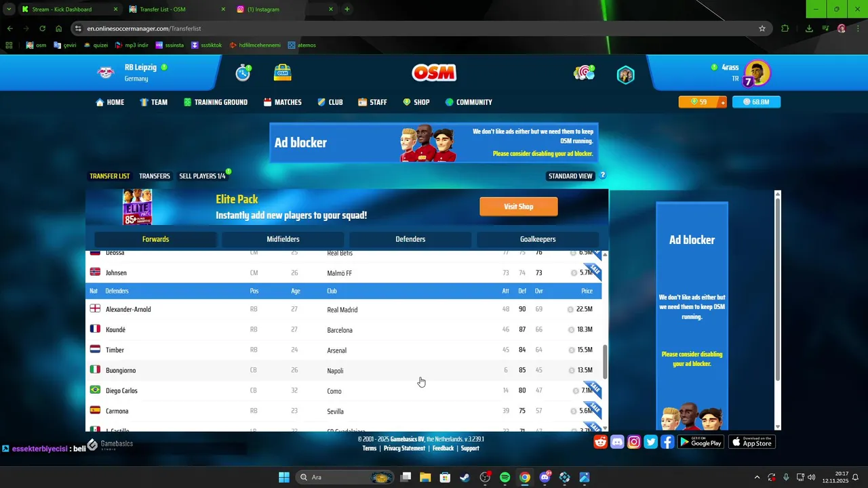
Task: Open the TEAM menu item
Action: 153,102
